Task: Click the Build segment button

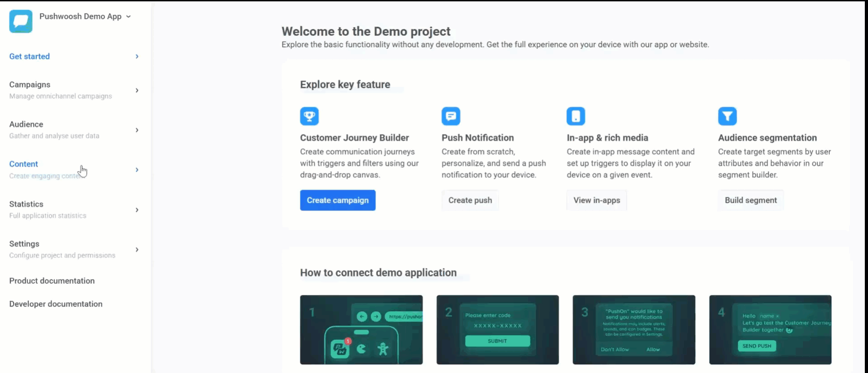Action: (x=751, y=200)
